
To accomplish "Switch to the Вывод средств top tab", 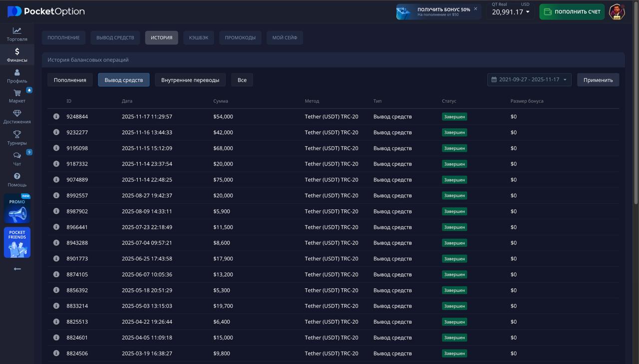I will (x=115, y=37).
